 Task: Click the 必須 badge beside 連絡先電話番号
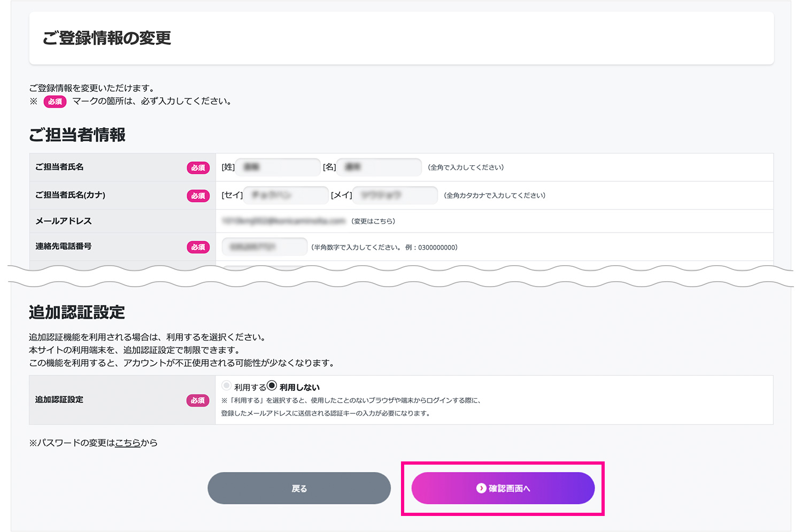pyautogui.click(x=198, y=247)
